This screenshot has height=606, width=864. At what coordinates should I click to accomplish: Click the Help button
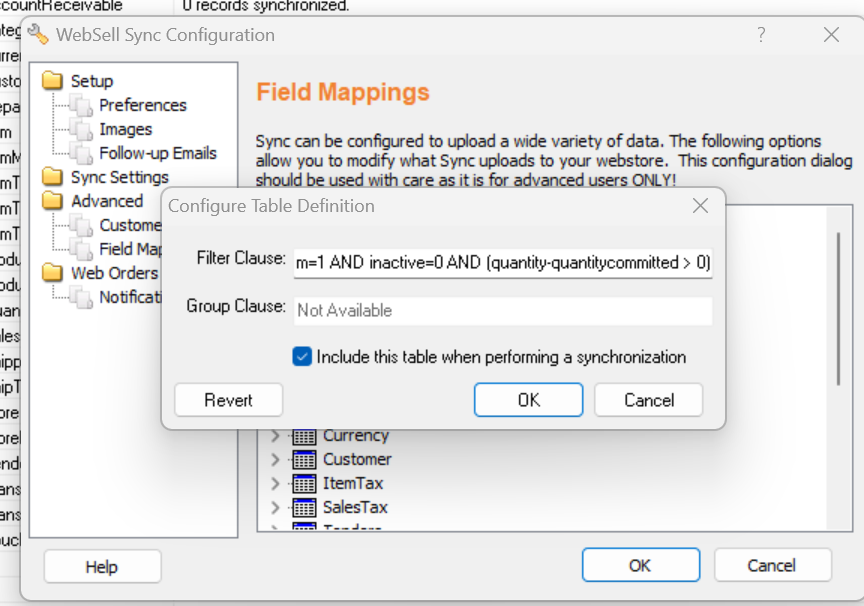[102, 566]
